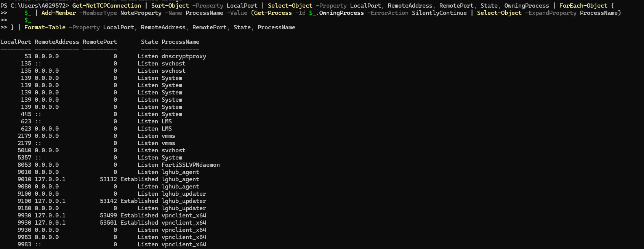Image resolution: width=644 pixels, height=249 pixels.
Task: Click remote port 53499 in the table
Action: click(x=108, y=215)
